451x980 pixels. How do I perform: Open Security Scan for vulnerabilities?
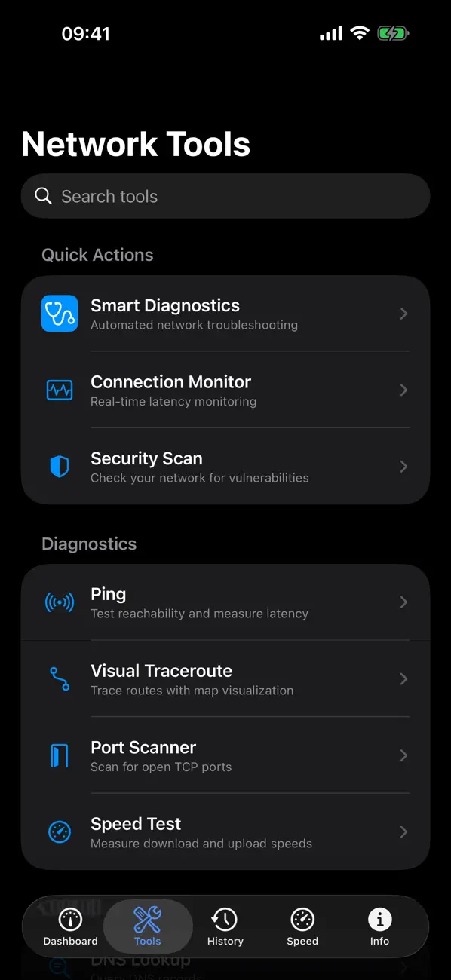[226, 466]
